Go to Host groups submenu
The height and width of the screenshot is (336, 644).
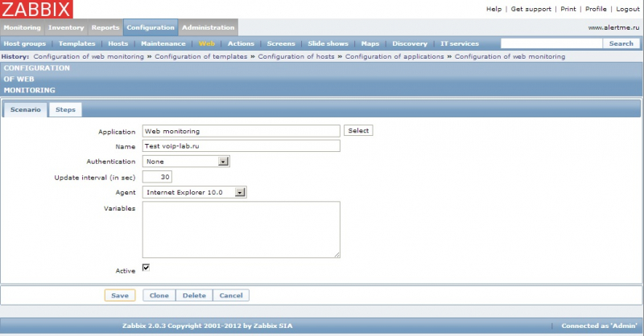25,43
